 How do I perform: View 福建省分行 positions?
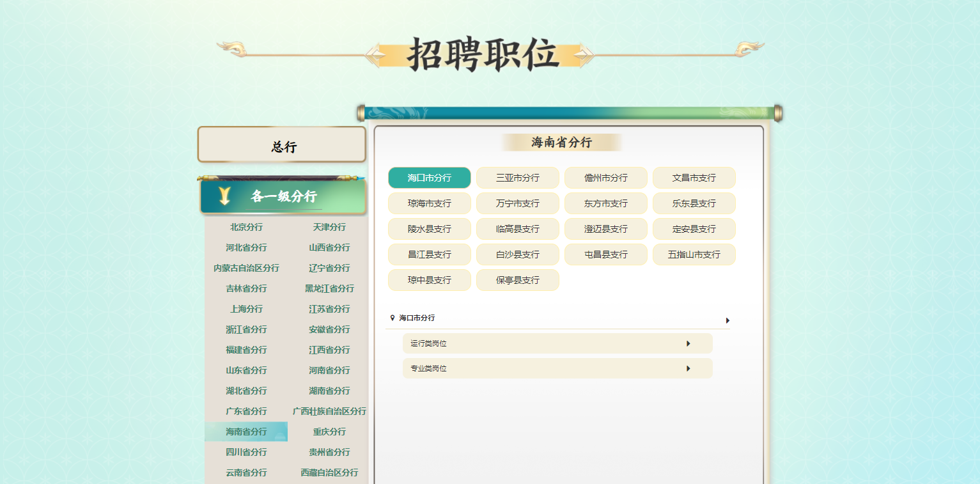click(x=246, y=350)
